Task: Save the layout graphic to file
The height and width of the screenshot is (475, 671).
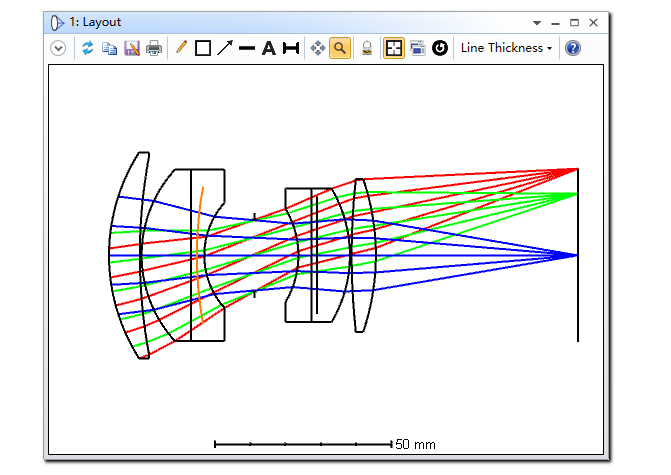Action: tap(132, 48)
